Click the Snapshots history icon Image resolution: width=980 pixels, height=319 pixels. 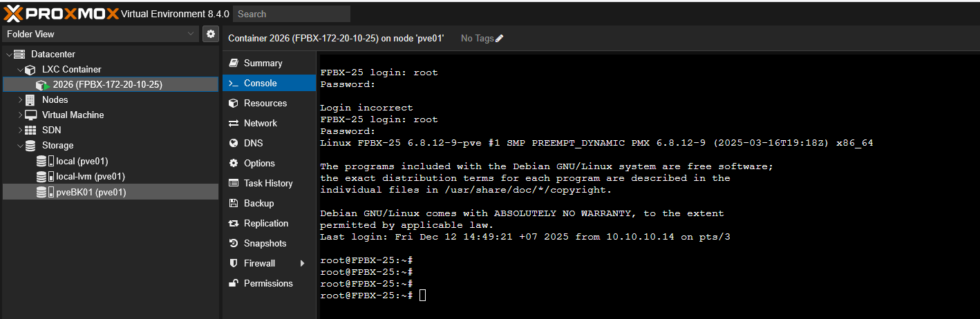click(x=233, y=243)
